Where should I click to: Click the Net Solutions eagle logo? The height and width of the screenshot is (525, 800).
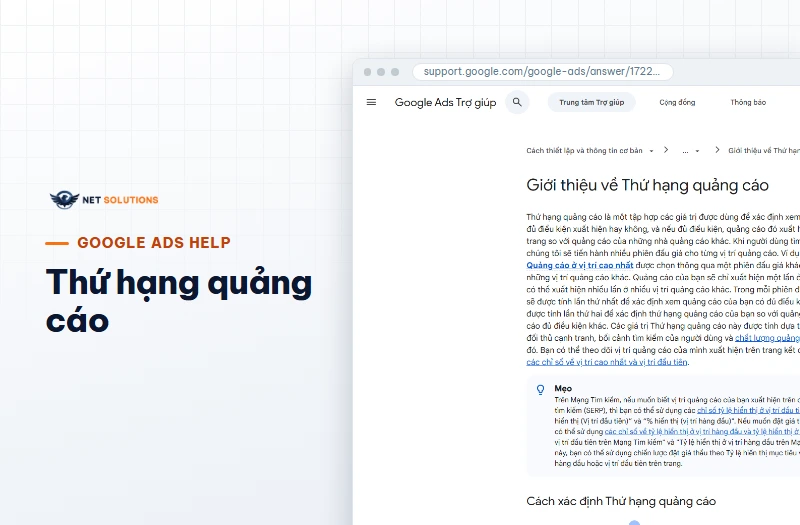[x=64, y=199]
